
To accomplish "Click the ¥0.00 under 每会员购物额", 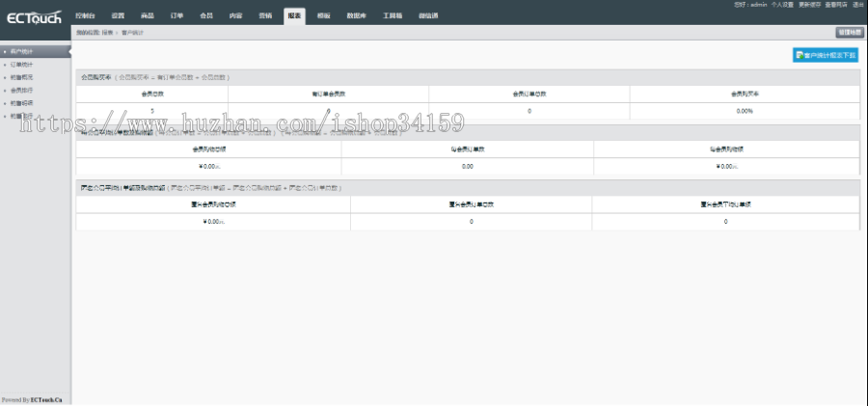I will click(x=726, y=166).
